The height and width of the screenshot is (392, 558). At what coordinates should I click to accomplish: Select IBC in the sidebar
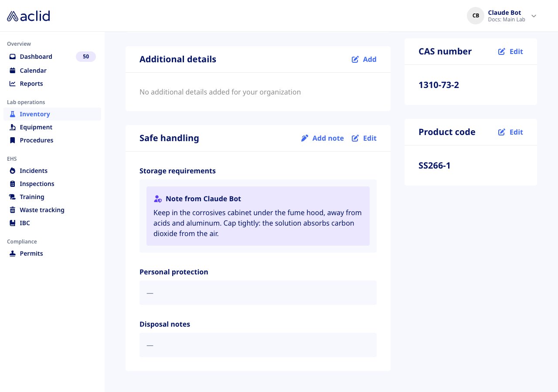pyautogui.click(x=52, y=223)
